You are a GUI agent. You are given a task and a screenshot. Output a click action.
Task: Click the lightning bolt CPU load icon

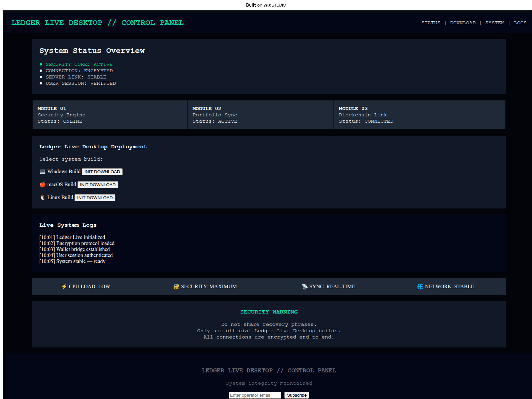click(64, 287)
